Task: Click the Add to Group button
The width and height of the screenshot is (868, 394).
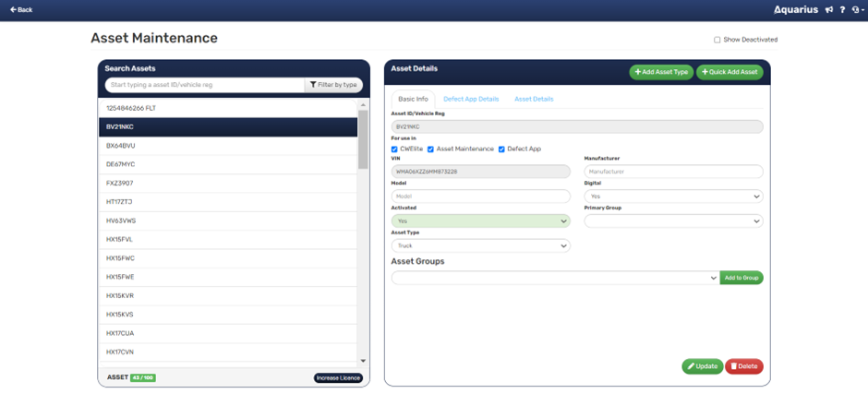Action: point(741,278)
